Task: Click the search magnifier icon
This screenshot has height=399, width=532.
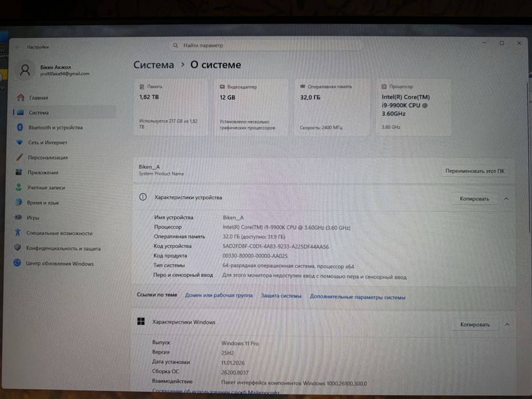Action: point(176,45)
